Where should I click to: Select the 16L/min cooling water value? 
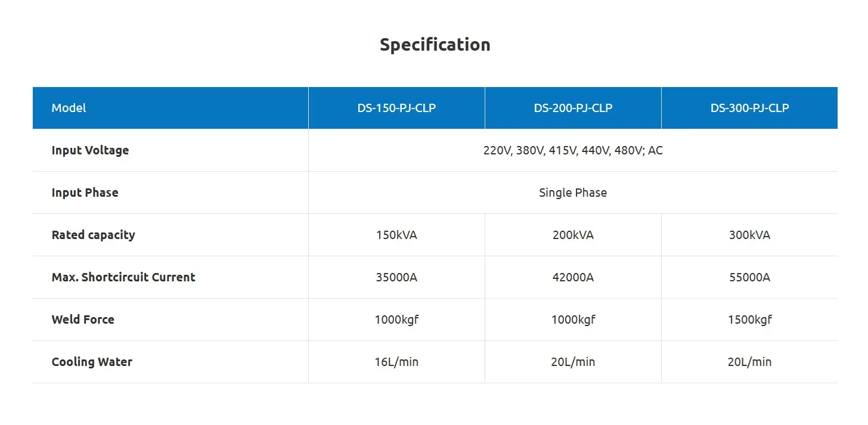click(396, 362)
